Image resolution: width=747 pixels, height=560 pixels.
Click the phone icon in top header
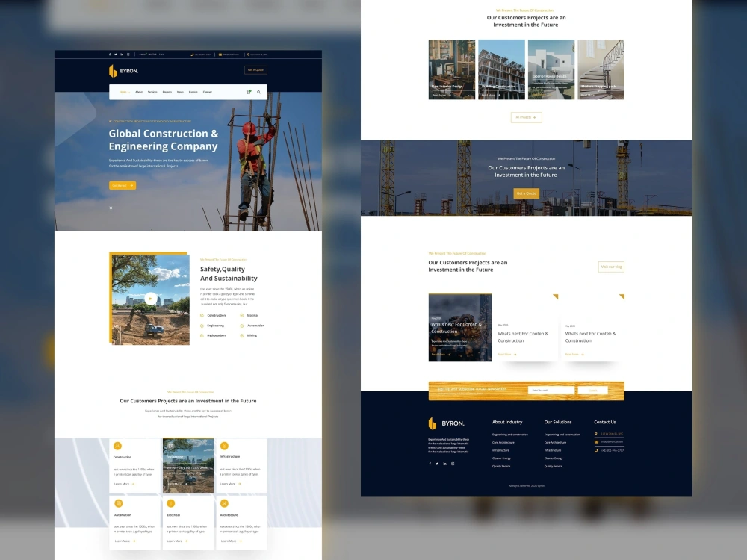coord(192,55)
